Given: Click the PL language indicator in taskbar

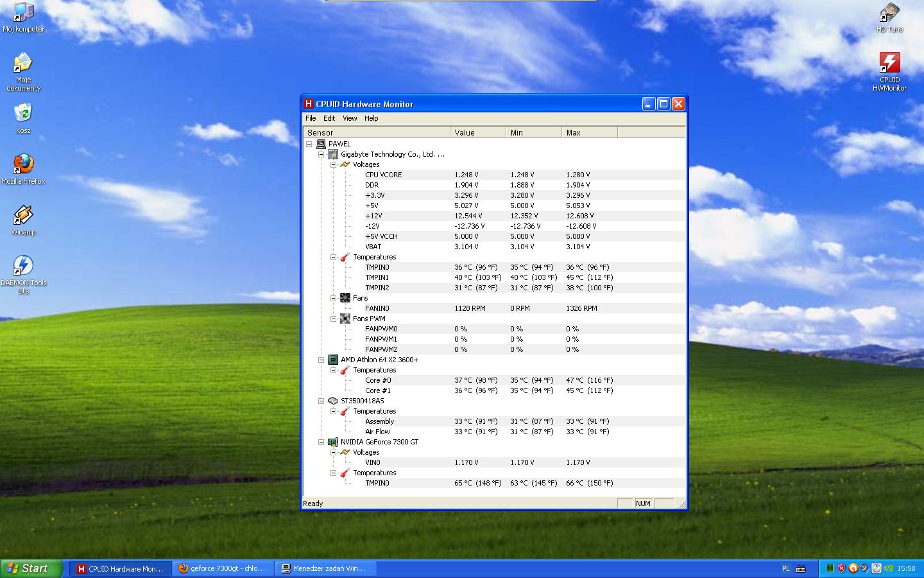Looking at the screenshot, I should tap(786, 568).
